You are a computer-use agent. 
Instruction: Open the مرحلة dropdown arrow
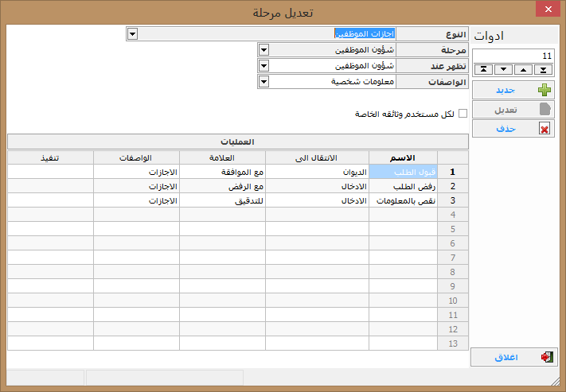coord(264,49)
